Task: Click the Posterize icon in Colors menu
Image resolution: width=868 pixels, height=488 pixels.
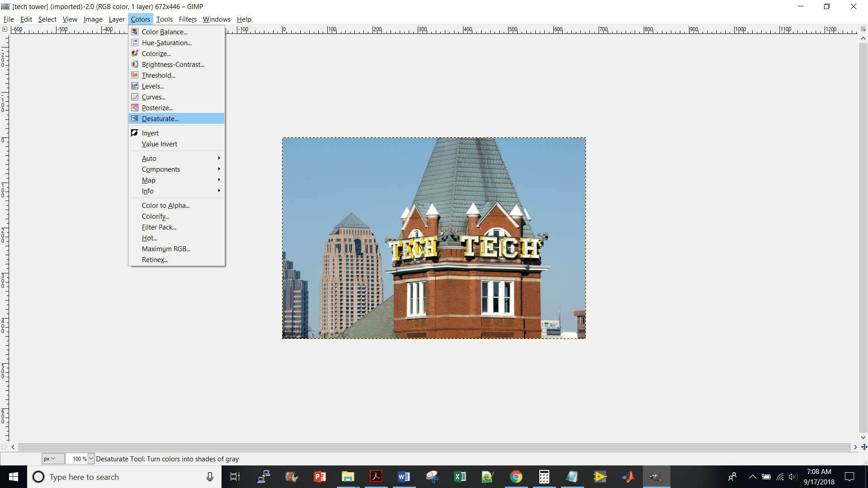Action: 134,107
